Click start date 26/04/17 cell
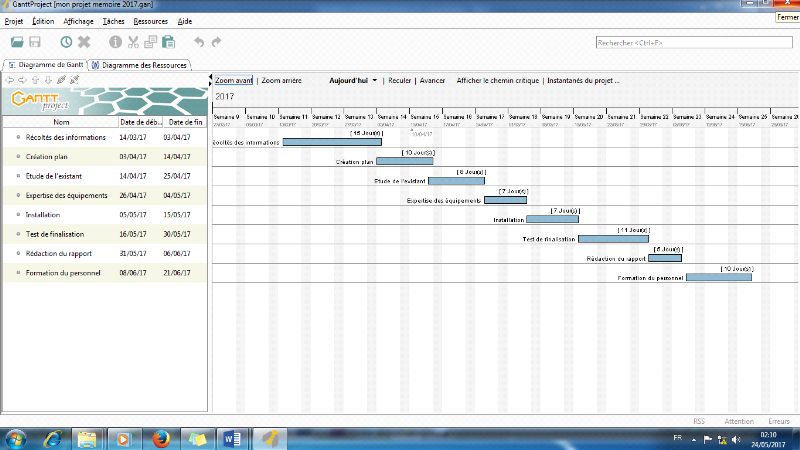The height and width of the screenshot is (450, 800). [133, 195]
